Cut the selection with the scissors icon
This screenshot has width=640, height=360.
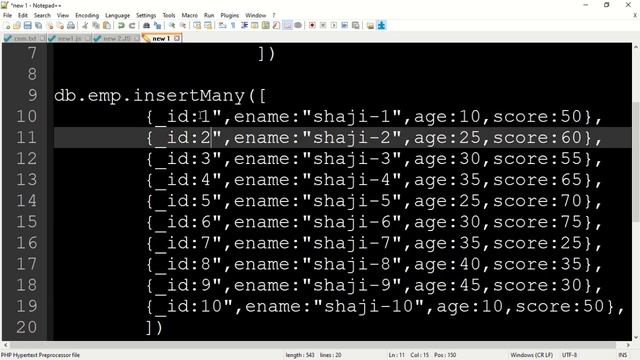[85, 25]
